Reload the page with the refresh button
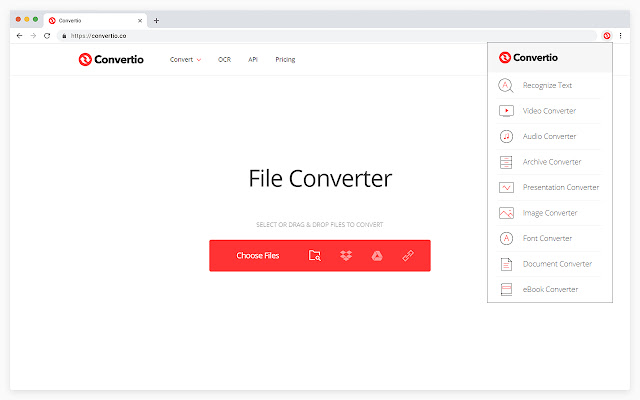Image resolution: width=640 pixels, height=400 pixels. point(47,36)
